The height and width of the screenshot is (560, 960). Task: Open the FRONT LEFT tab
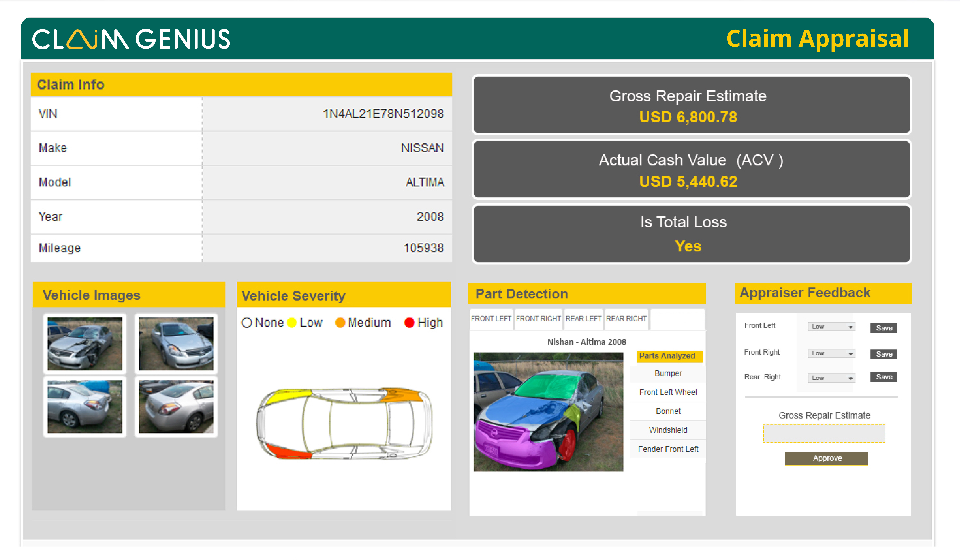(x=491, y=319)
